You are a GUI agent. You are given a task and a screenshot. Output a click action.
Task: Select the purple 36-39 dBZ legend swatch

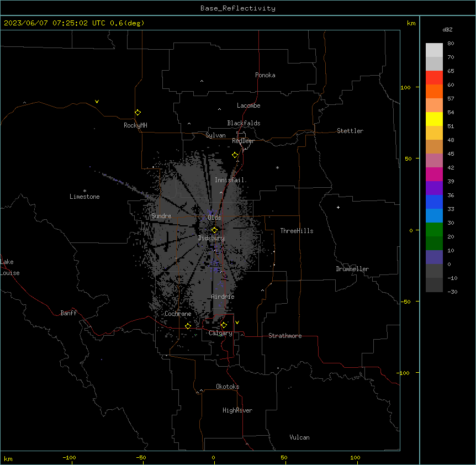[x=434, y=188]
